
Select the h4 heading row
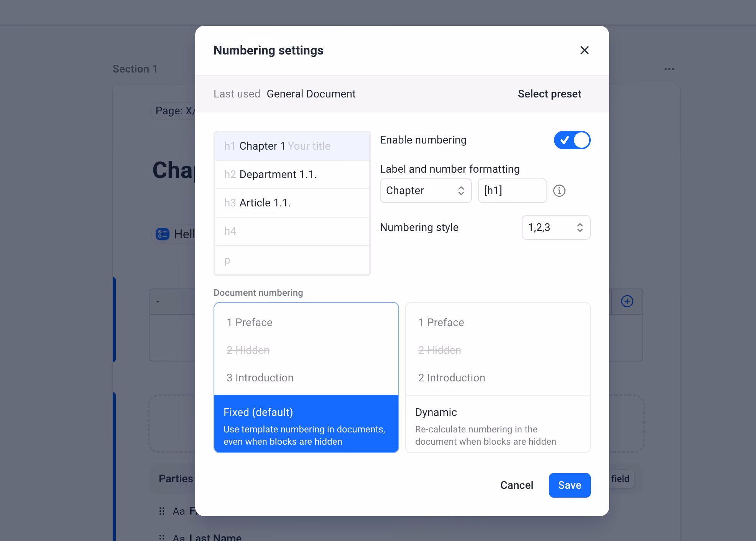[x=292, y=231]
